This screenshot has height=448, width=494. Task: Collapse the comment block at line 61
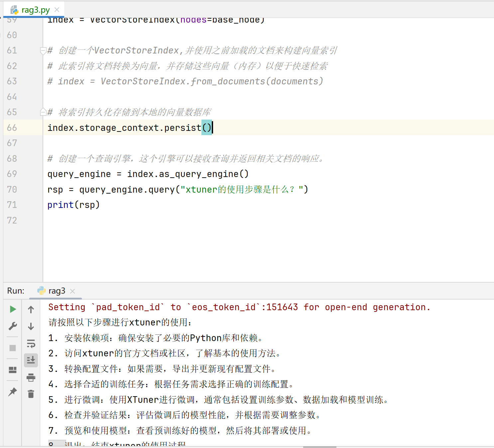[x=43, y=50]
